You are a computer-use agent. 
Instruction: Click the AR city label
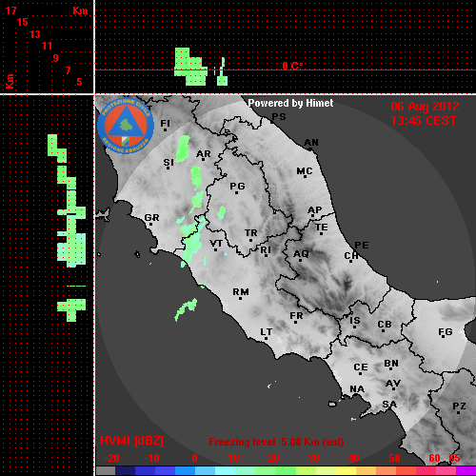click(204, 154)
